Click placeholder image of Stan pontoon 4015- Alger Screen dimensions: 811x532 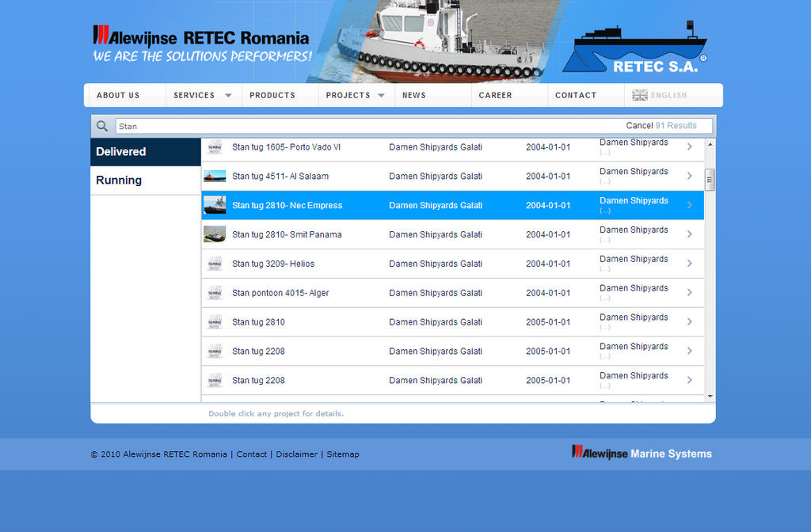point(215,293)
